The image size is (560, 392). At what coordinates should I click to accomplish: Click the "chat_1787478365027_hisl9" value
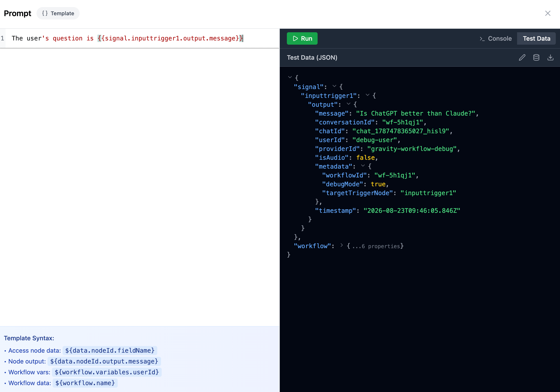pos(401,131)
